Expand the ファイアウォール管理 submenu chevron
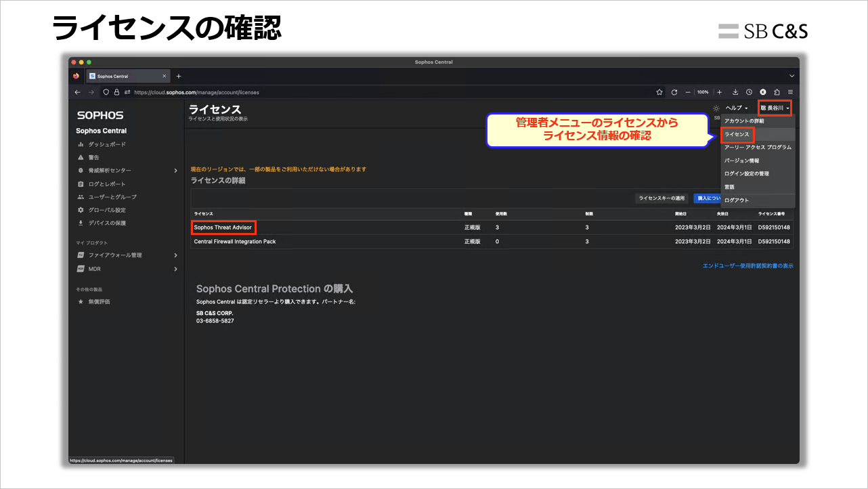Viewport: 868px width, 489px height. click(x=175, y=255)
